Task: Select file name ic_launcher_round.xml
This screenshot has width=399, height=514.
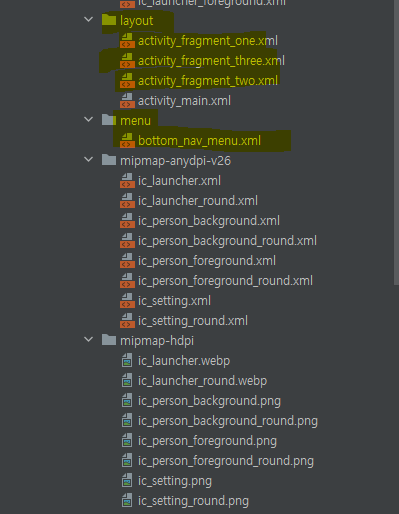Action: 198,201
